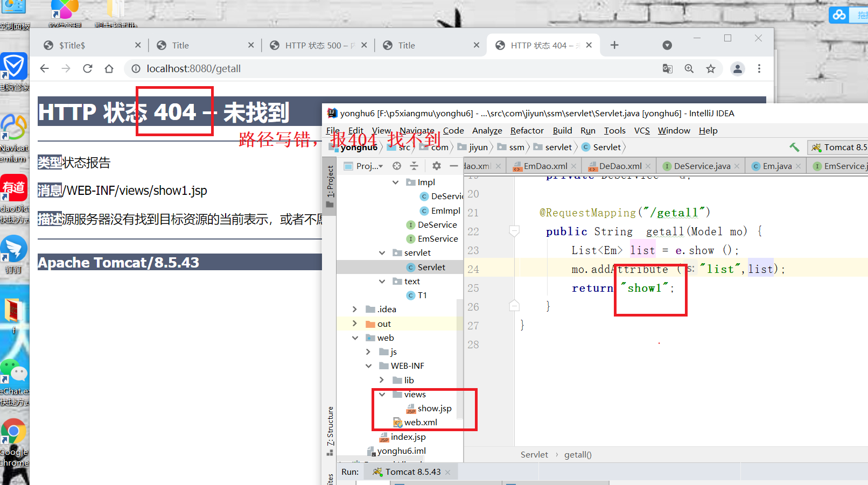
Task: Expand the lib folder
Action: pos(382,380)
